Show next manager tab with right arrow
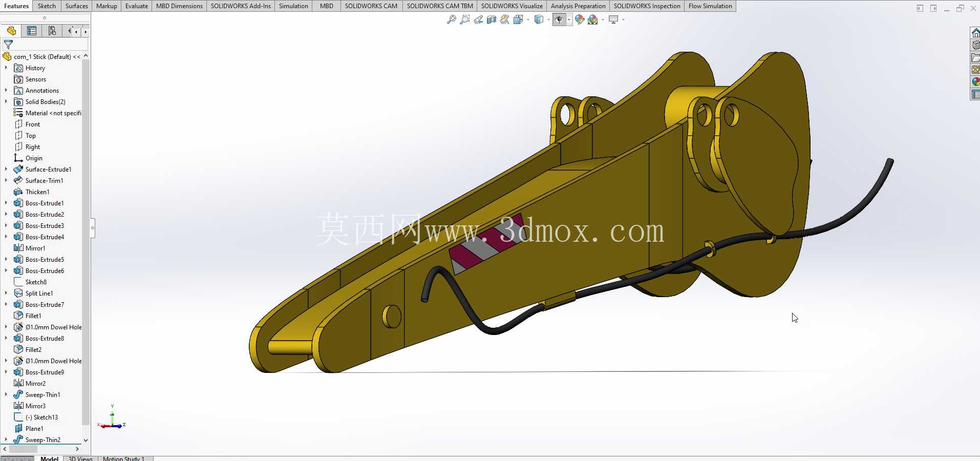 86,32
